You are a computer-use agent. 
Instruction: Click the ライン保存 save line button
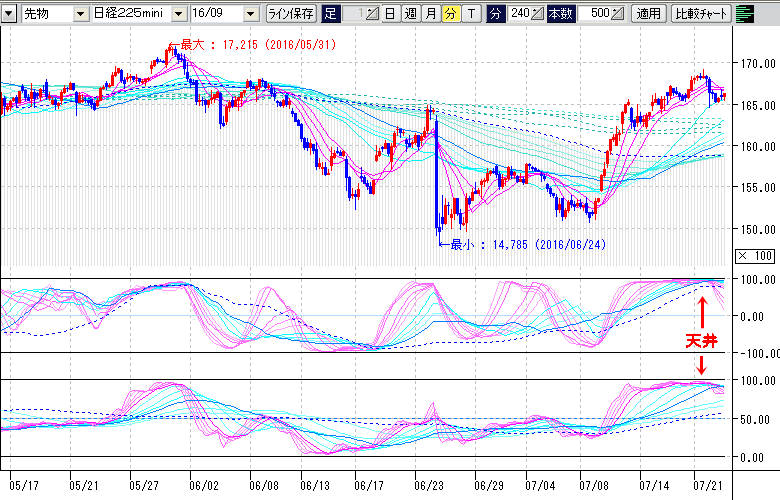pos(292,14)
